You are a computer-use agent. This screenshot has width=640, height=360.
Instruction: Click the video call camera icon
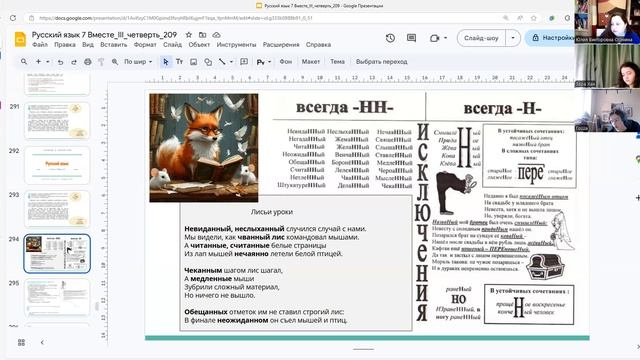point(434,38)
